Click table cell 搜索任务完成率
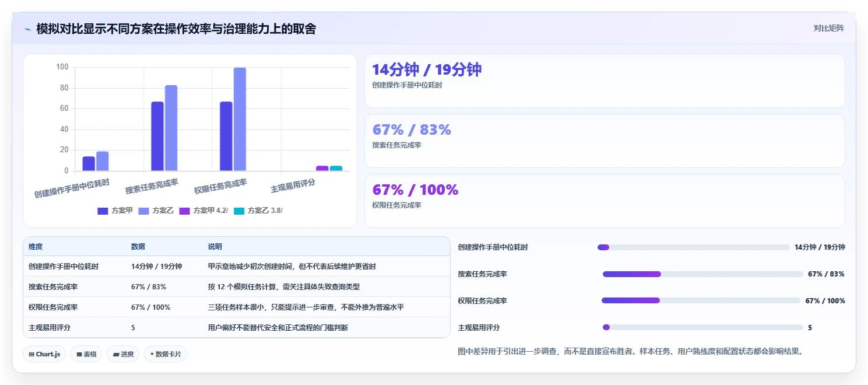 [53, 287]
